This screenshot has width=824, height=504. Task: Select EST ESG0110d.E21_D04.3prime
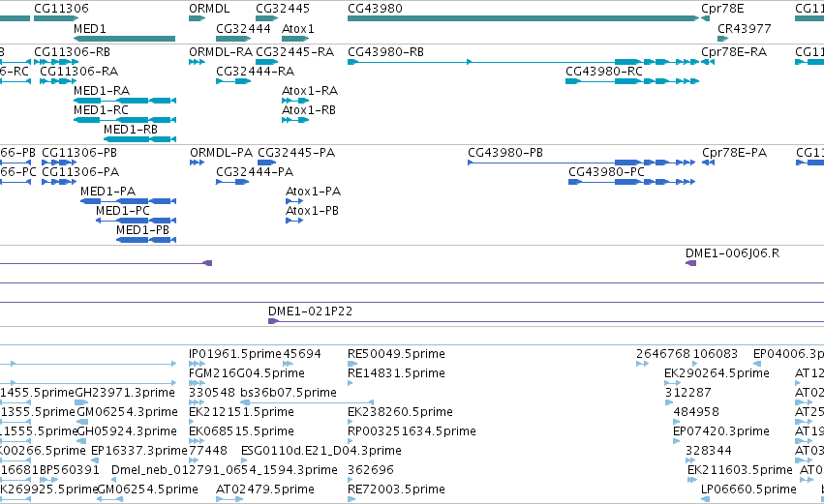click(x=245, y=460)
